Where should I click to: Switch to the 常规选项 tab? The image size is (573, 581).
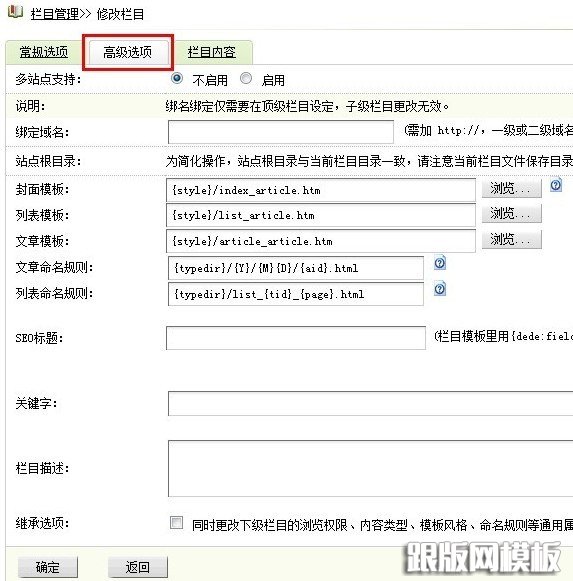[x=44, y=52]
